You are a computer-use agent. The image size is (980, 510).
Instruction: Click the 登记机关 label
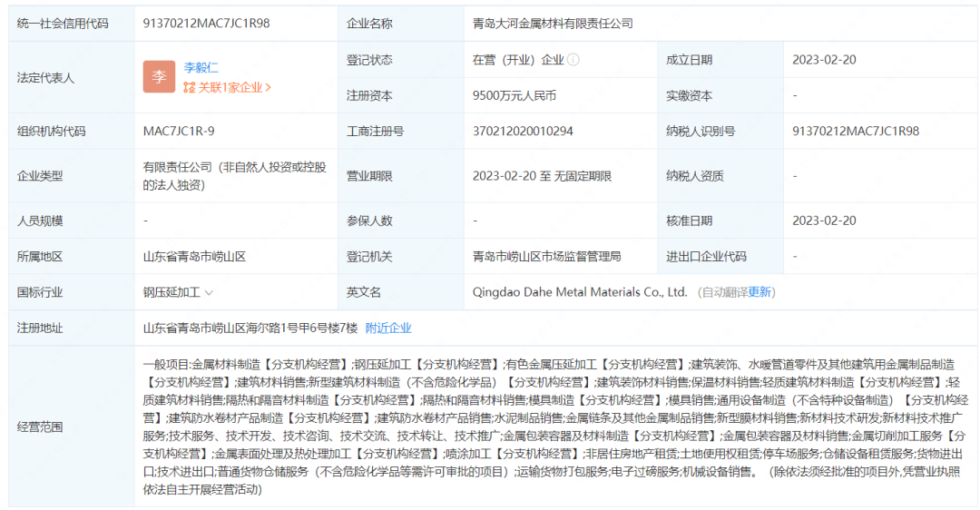[369, 256]
